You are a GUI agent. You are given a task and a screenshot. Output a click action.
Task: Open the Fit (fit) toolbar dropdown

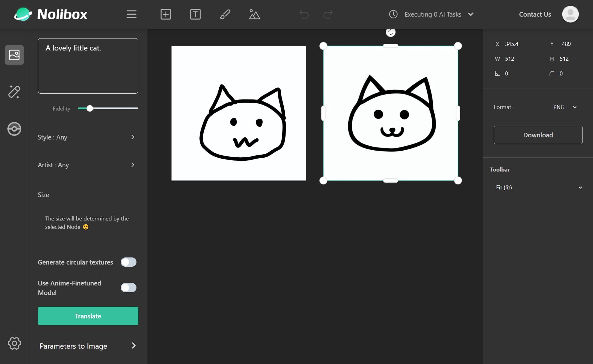pos(538,188)
